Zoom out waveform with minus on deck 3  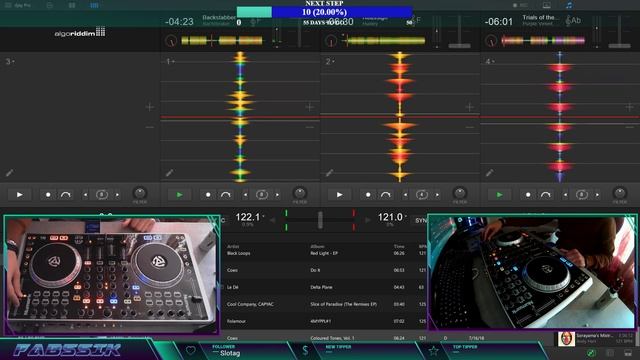(x=149, y=127)
